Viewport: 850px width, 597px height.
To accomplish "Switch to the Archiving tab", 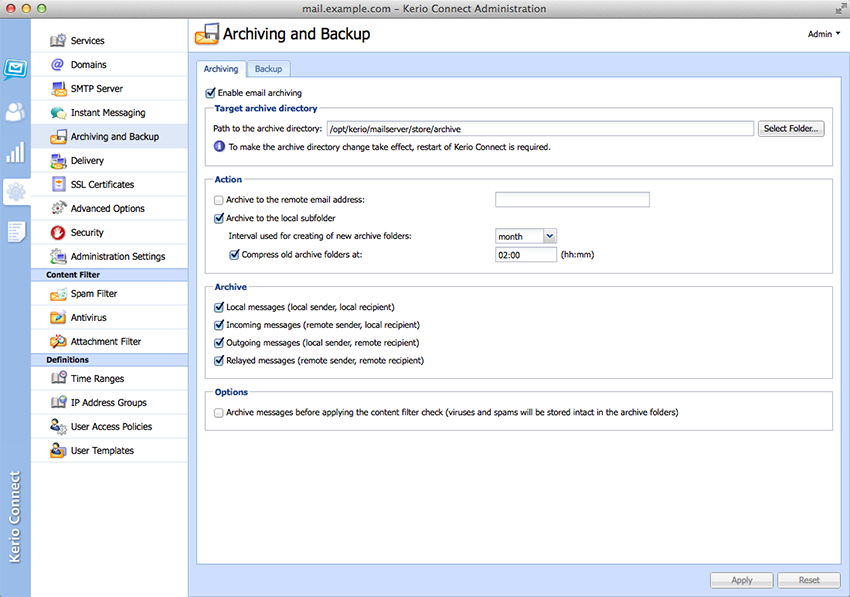I will 221,69.
